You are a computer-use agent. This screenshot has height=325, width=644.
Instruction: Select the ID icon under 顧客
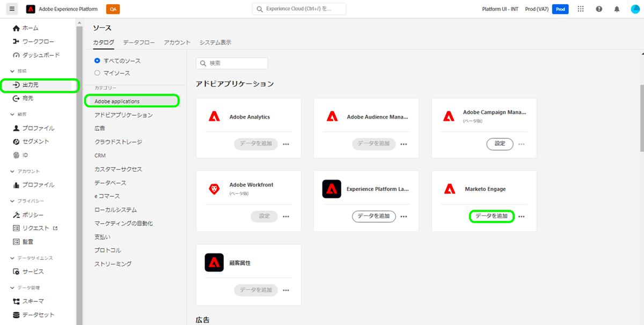[24, 154]
